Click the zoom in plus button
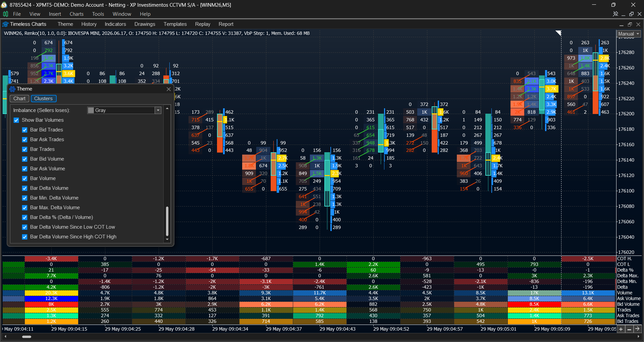 pyautogui.click(x=621, y=329)
